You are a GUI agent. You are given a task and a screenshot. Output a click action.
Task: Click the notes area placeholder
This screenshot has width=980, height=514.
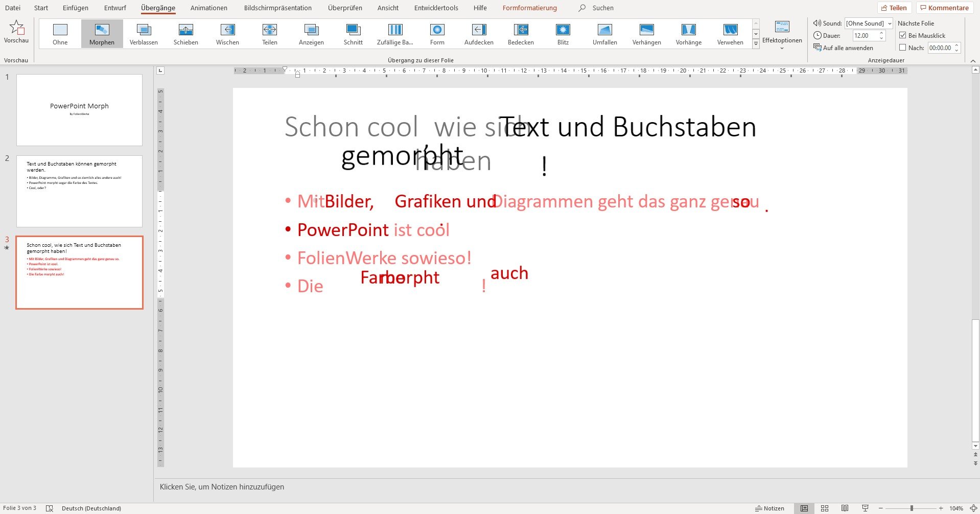[222, 487]
